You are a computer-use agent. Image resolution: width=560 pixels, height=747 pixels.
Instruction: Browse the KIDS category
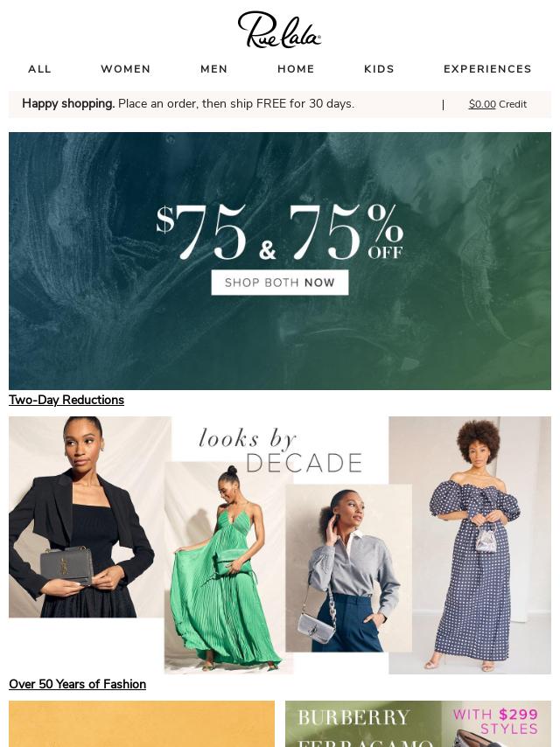[x=380, y=69]
